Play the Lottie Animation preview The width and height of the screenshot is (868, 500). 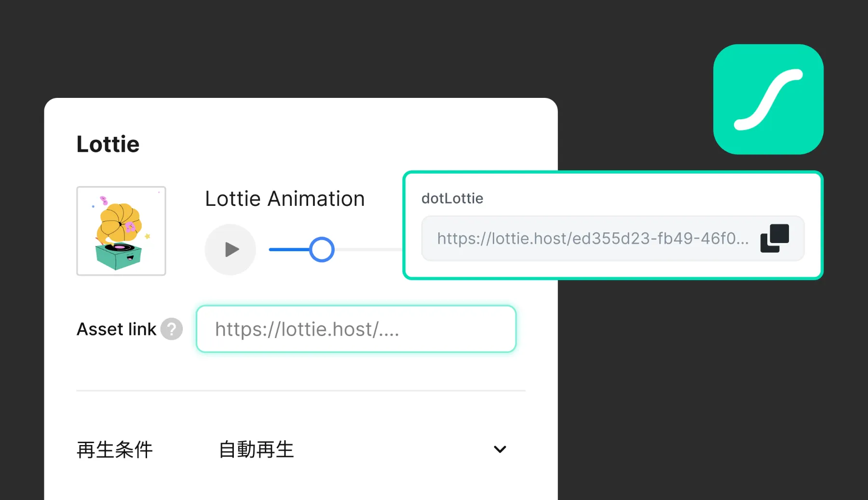[231, 249]
